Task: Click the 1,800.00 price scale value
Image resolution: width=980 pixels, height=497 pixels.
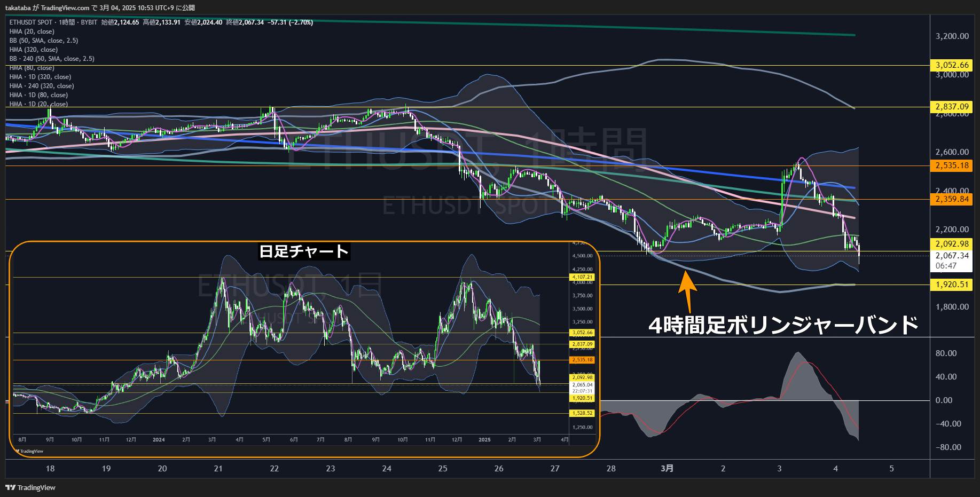Action: point(952,307)
